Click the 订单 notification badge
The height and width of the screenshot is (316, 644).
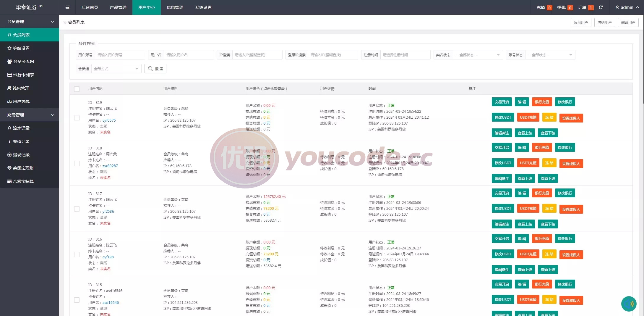[x=591, y=8]
